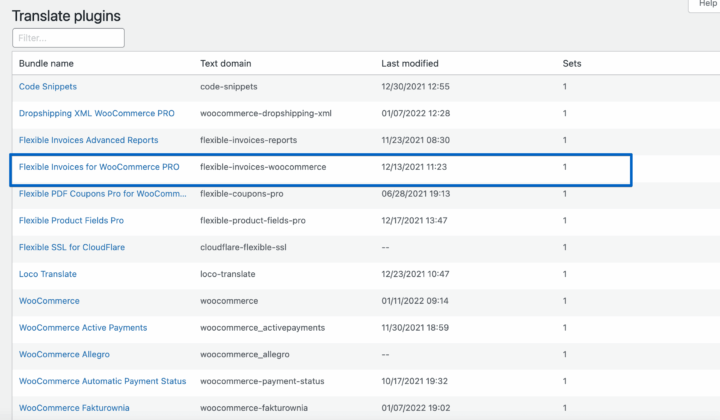Image resolution: width=720 pixels, height=420 pixels.
Task: Open WooCommerce Active Payments bundle
Action: (x=83, y=327)
